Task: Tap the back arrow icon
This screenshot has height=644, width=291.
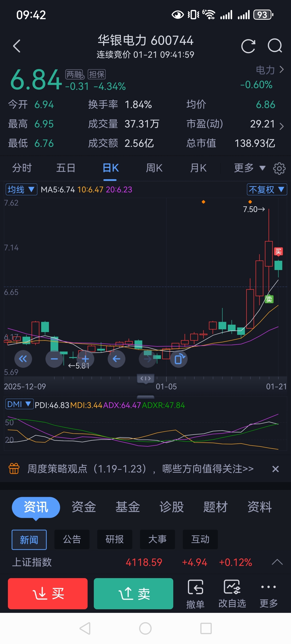Action: (x=17, y=46)
